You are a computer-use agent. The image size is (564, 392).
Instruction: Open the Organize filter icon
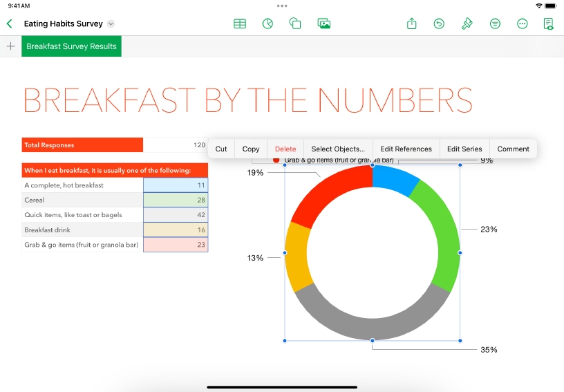[x=495, y=24]
